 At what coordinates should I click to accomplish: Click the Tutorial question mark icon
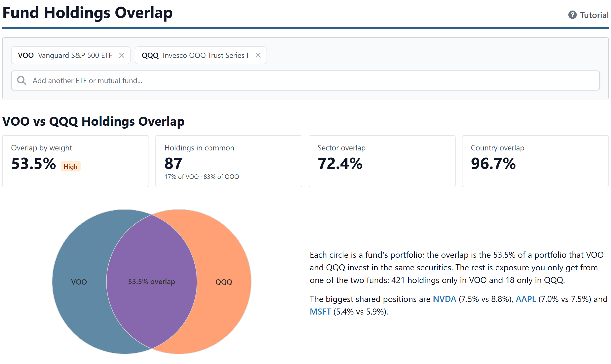[572, 15]
